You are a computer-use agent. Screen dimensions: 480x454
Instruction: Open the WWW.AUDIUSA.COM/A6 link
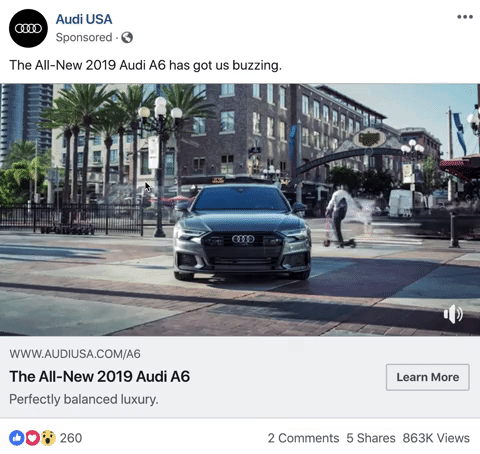pyautogui.click(x=75, y=354)
